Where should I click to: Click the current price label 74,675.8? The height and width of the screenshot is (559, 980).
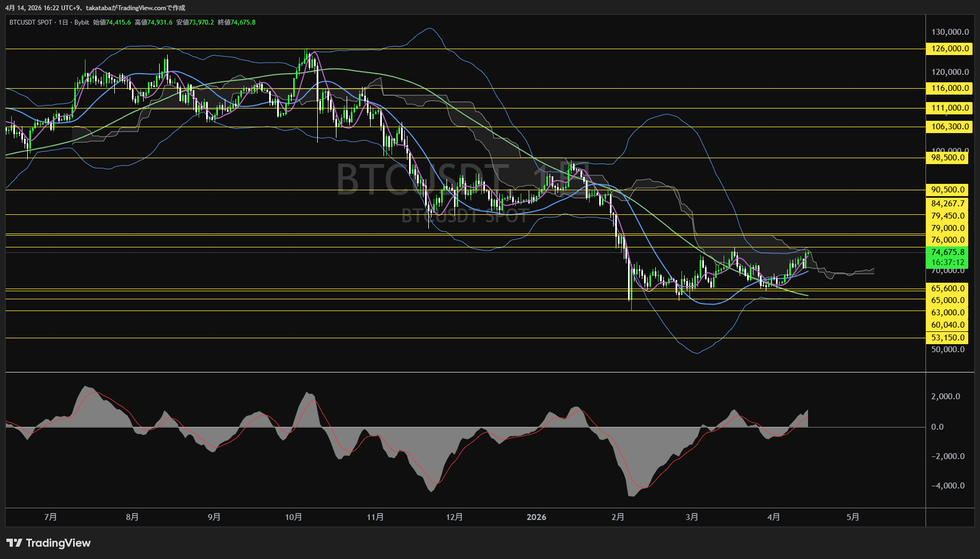pyautogui.click(x=948, y=252)
